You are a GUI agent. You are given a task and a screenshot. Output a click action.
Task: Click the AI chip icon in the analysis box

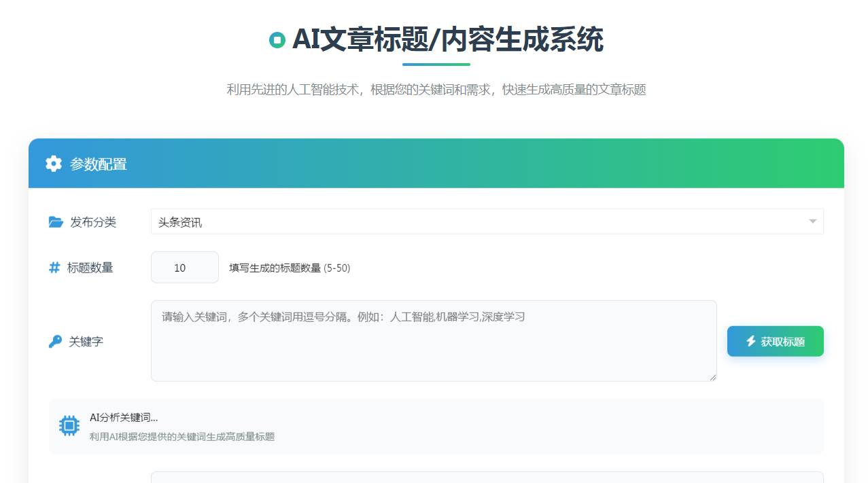coord(69,426)
